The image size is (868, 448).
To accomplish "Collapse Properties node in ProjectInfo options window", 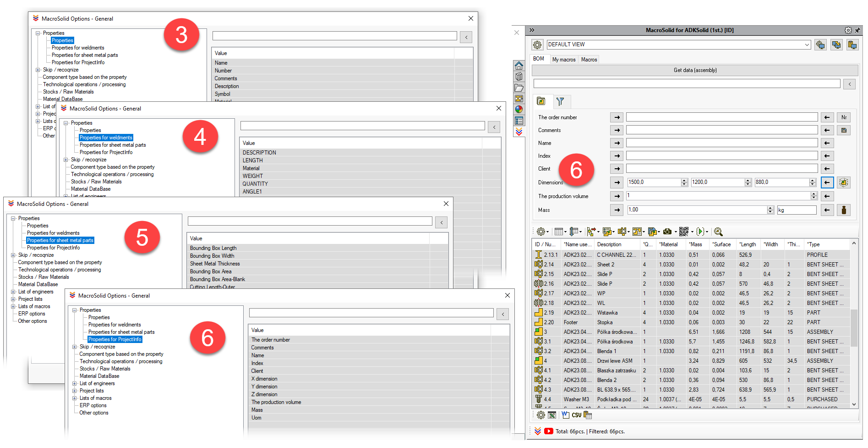I will [75, 310].
